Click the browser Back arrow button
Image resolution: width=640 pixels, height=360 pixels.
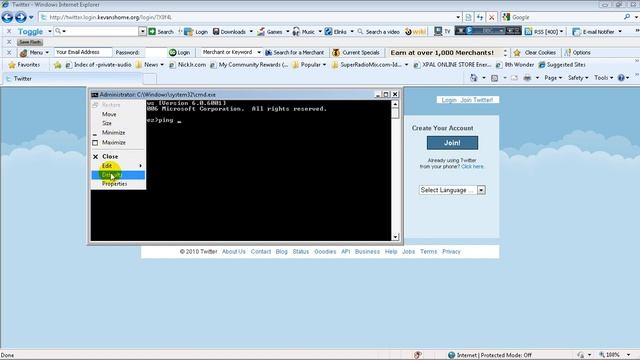pyautogui.click(x=7, y=17)
